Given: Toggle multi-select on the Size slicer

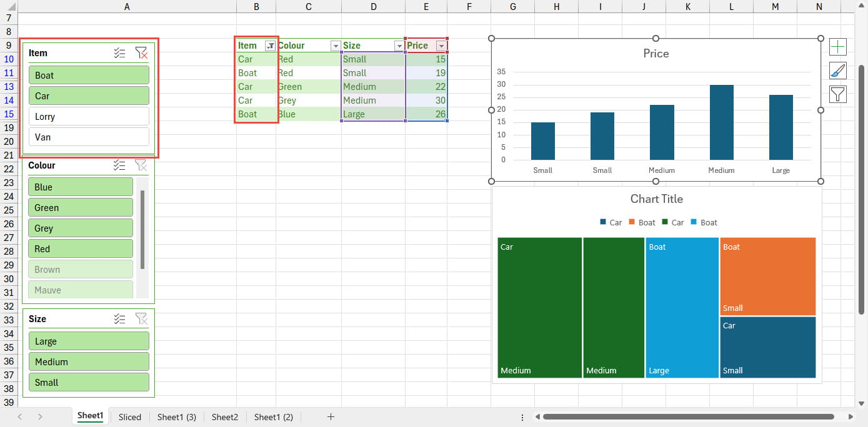Looking at the screenshot, I should point(120,319).
